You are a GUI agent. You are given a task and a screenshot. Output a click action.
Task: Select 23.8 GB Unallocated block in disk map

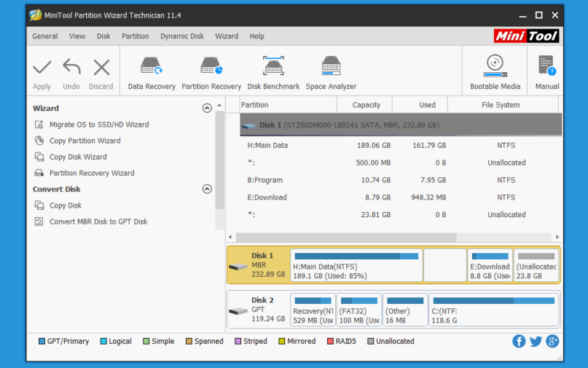click(537, 265)
